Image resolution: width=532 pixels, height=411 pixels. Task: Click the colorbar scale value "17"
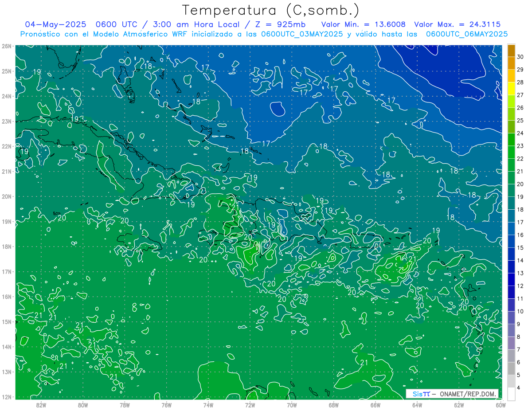pos(520,222)
